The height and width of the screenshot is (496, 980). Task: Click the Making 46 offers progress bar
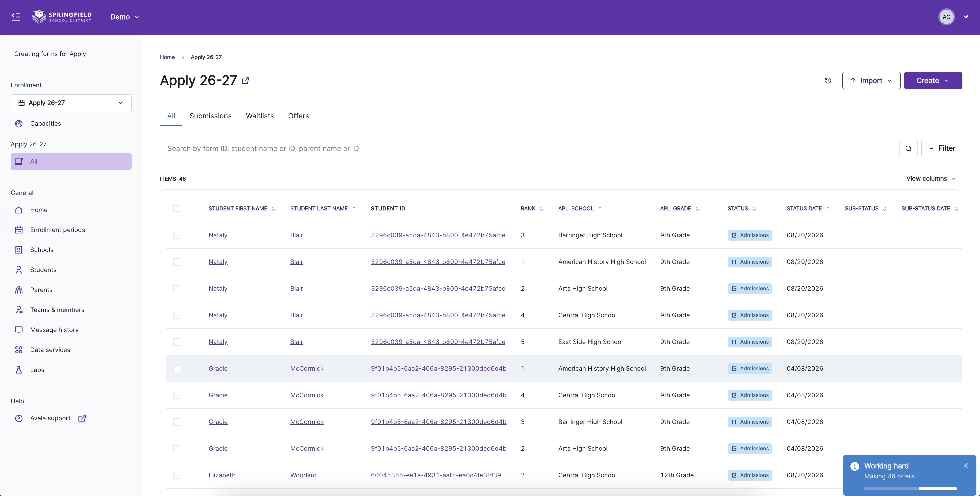910,489
